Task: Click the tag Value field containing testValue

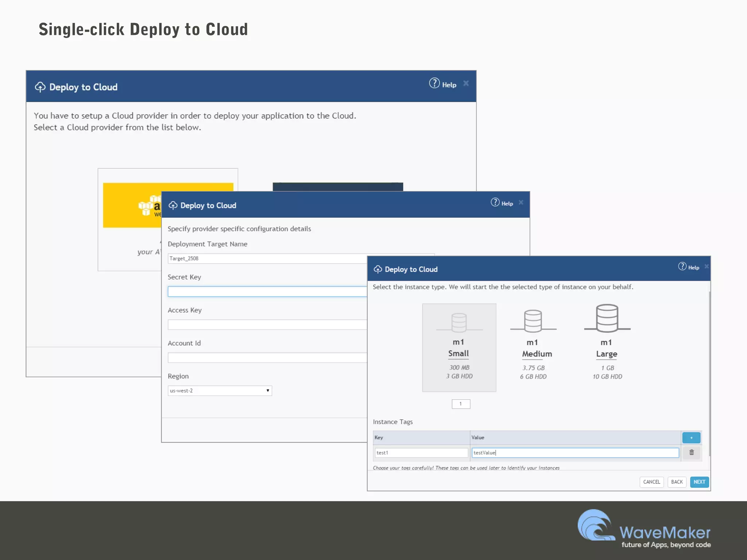Action: tap(575, 453)
